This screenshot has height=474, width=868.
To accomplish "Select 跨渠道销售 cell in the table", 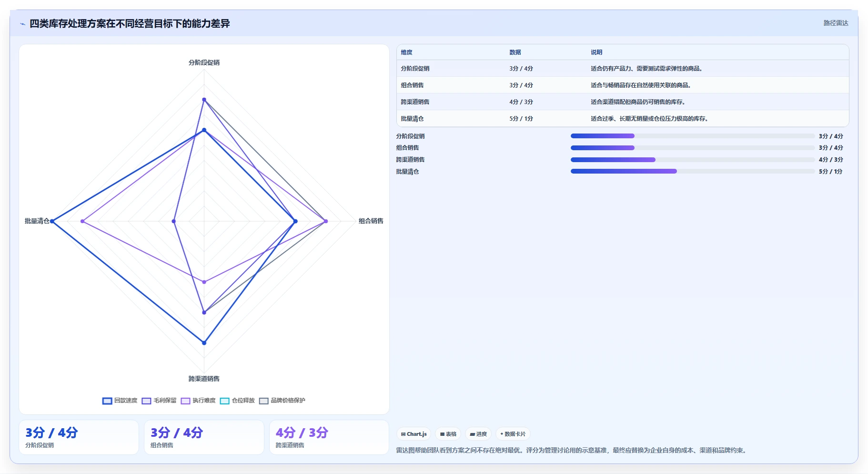I will click(415, 102).
